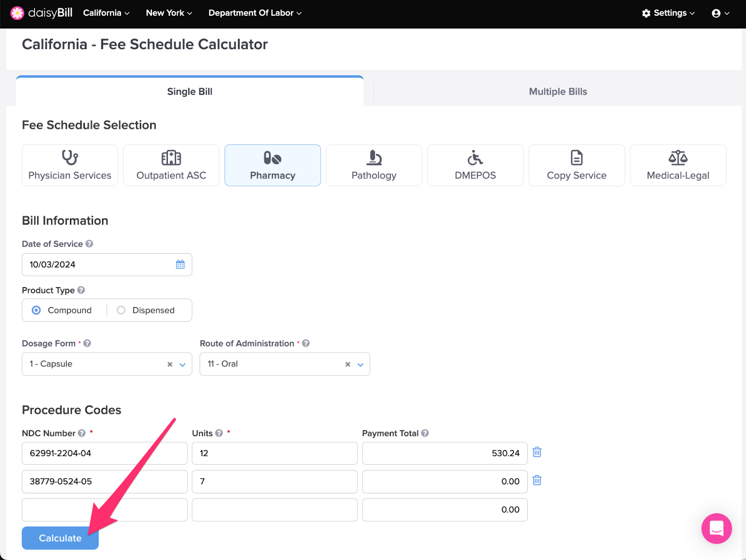Click help icon next to Date of Service
Viewport: 746px width, 560px height.
(x=89, y=243)
